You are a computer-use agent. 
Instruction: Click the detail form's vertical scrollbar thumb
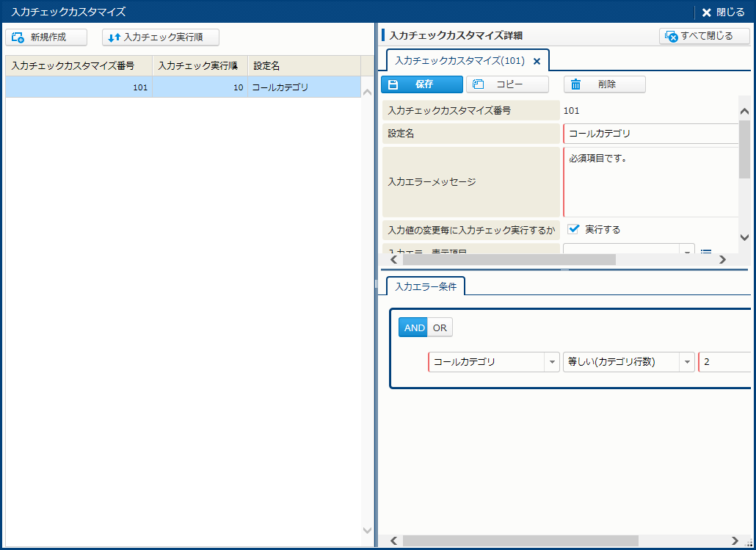744,151
